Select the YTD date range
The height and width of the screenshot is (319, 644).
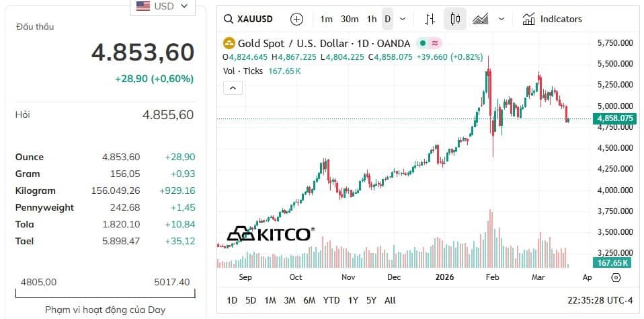(331, 301)
